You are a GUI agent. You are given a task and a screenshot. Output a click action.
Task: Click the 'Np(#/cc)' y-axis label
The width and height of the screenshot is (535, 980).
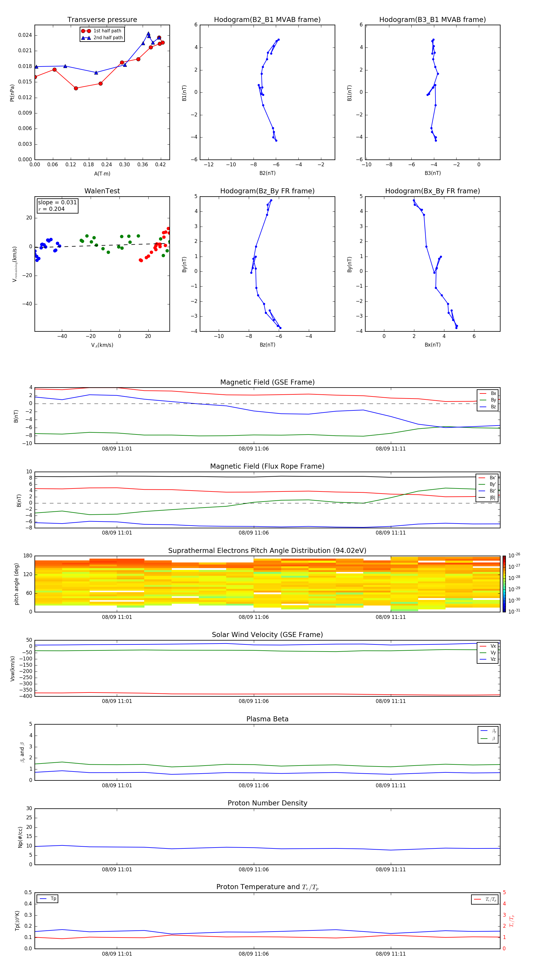20,837
